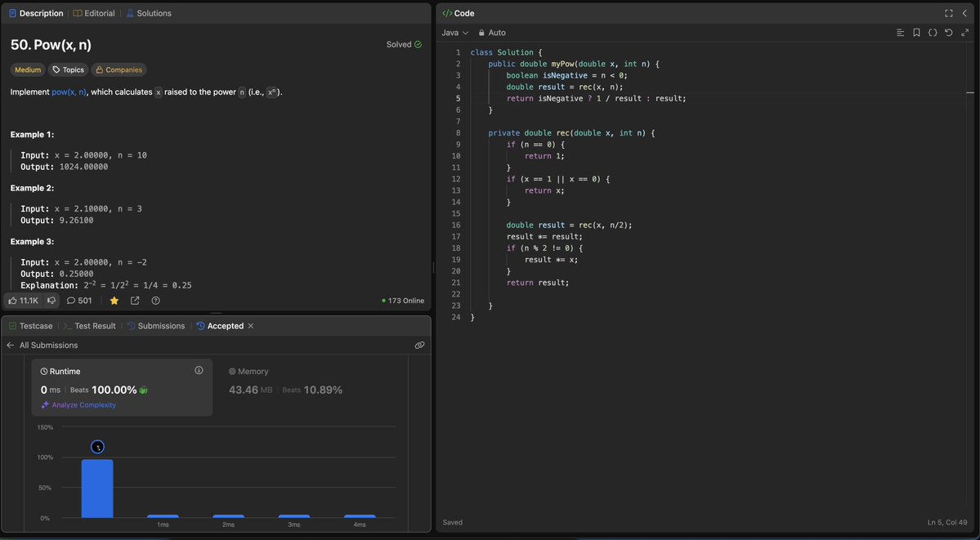Click the problem title '50. Pow(x, n)'
This screenshot has width=980, height=540.
point(51,45)
